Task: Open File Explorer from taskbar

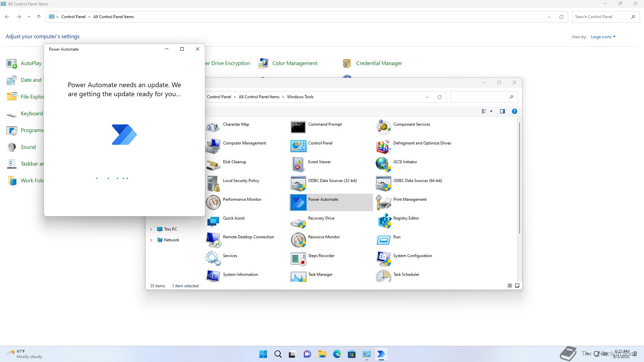Action: 322,354
